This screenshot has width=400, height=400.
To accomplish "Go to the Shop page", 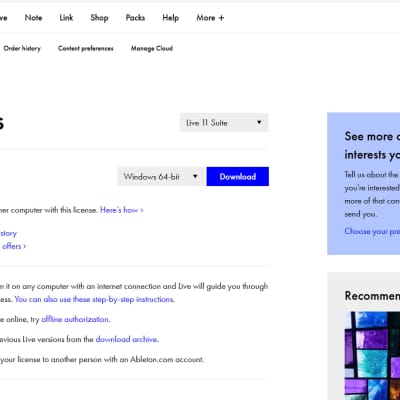I will [99, 18].
